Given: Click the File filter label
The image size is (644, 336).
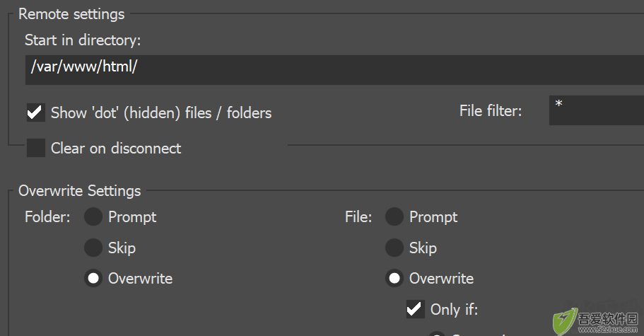Looking at the screenshot, I should click(491, 111).
